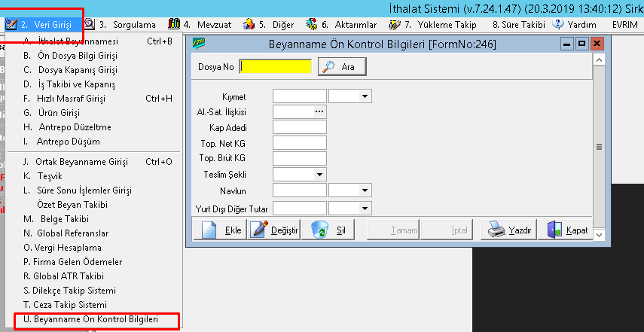
Task: Click the Veri Girişi pencil icon
Action: [x=11, y=25]
